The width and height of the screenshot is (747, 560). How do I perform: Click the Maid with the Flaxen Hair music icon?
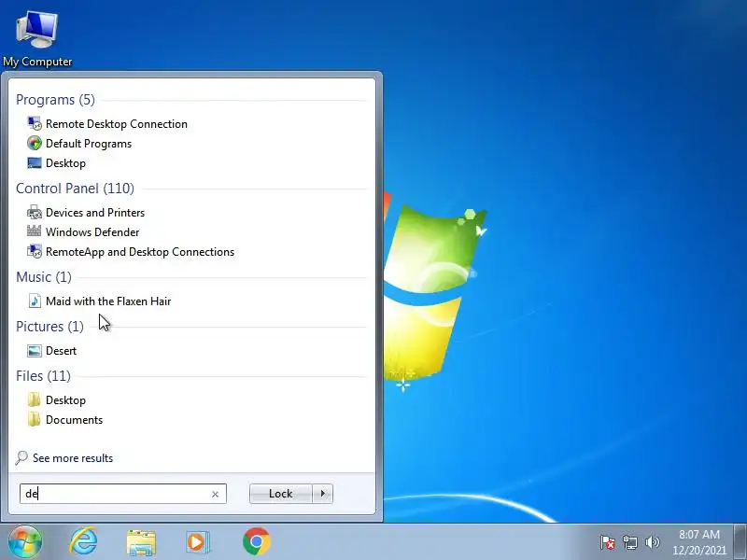point(35,301)
